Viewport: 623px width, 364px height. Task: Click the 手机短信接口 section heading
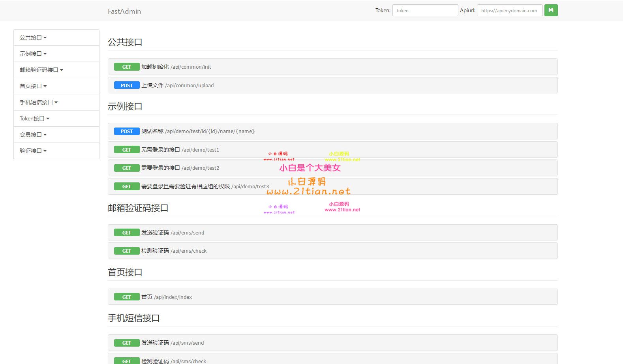pyautogui.click(x=134, y=318)
